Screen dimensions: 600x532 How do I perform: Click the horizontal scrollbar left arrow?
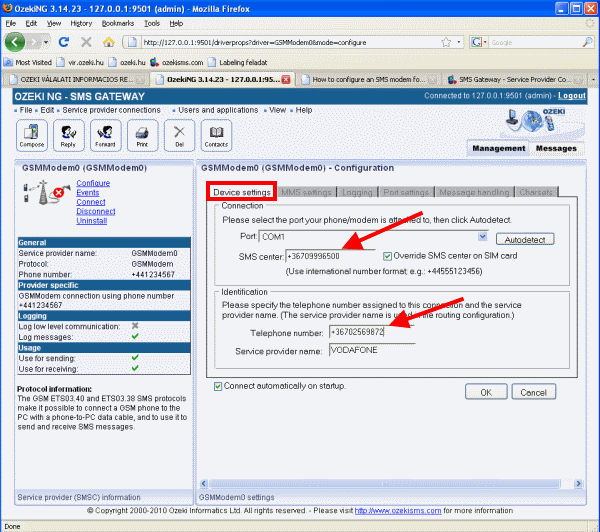(x=204, y=484)
